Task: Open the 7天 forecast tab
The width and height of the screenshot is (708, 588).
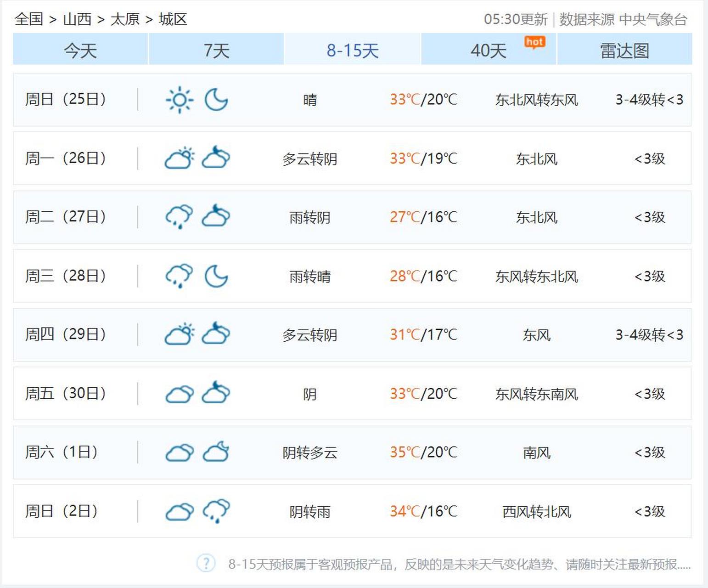Action: 216,51
